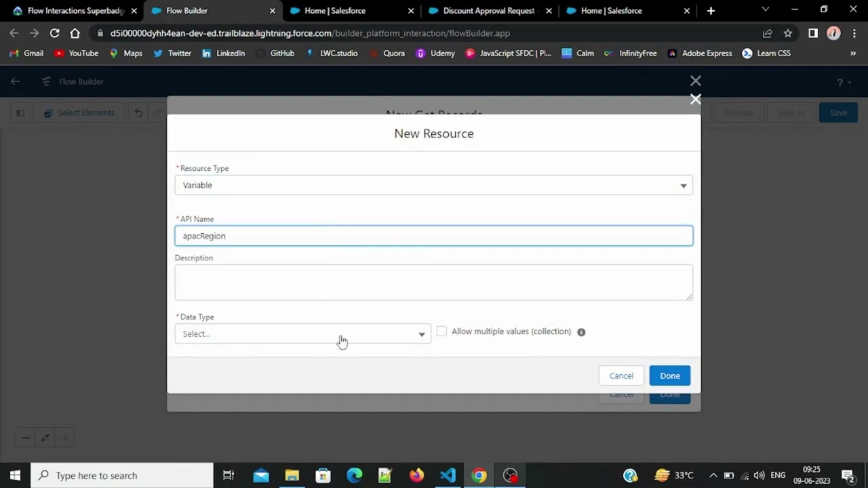Click the Flow Builder back arrow
The height and width of the screenshot is (488, 868).
point(15,81)
